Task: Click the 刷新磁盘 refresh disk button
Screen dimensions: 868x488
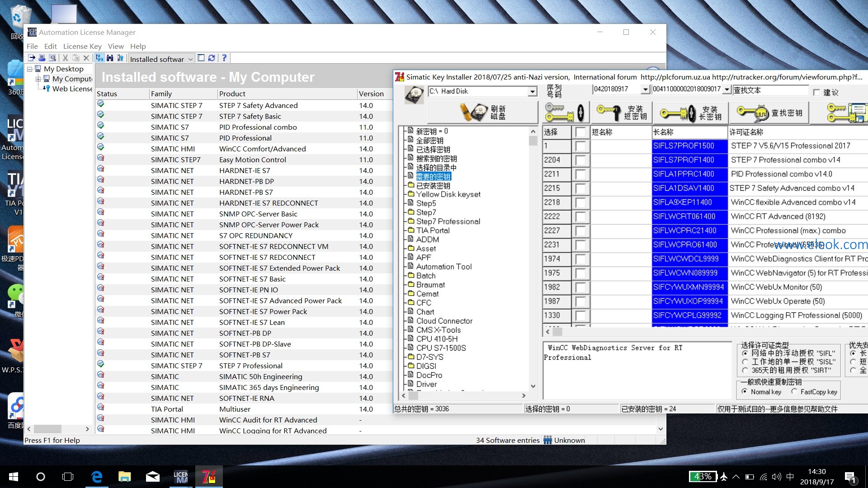Action: click(482, 113)
